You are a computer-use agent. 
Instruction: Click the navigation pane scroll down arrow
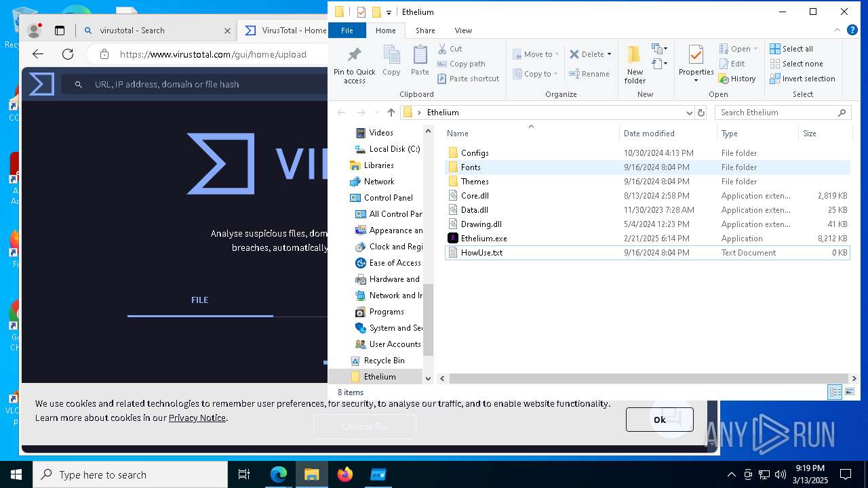point(428,378)
